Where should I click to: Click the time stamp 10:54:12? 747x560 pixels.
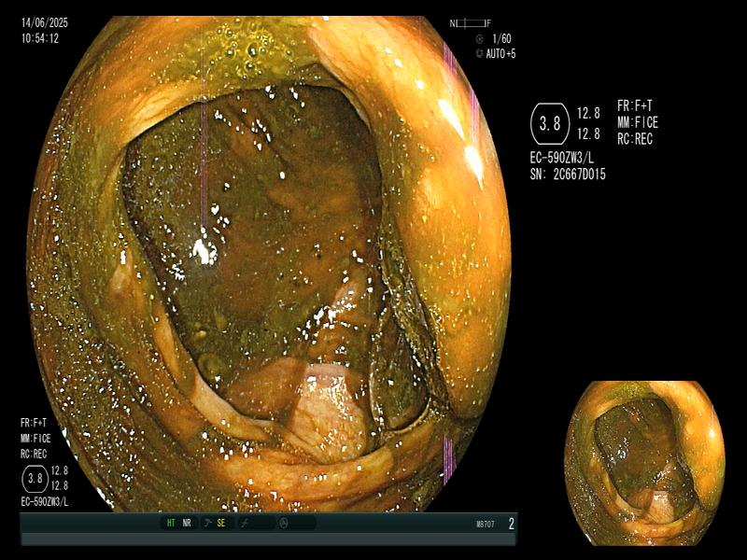(40, 38)
